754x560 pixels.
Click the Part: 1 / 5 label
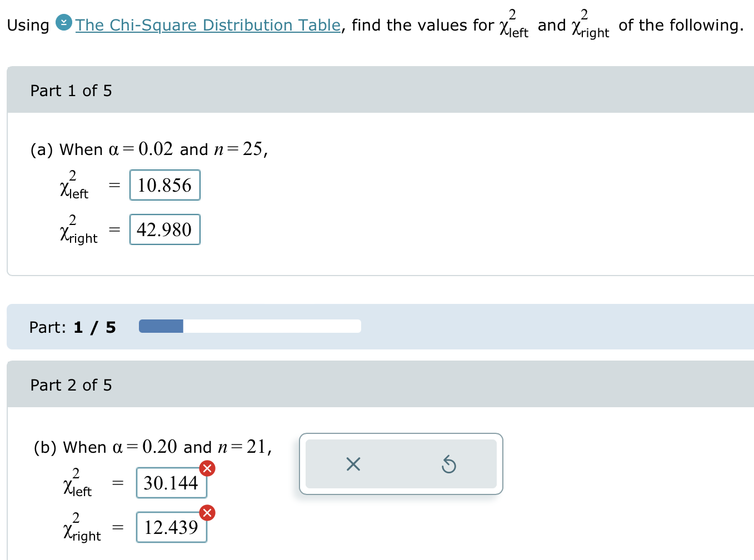click(x=72, y=327)
